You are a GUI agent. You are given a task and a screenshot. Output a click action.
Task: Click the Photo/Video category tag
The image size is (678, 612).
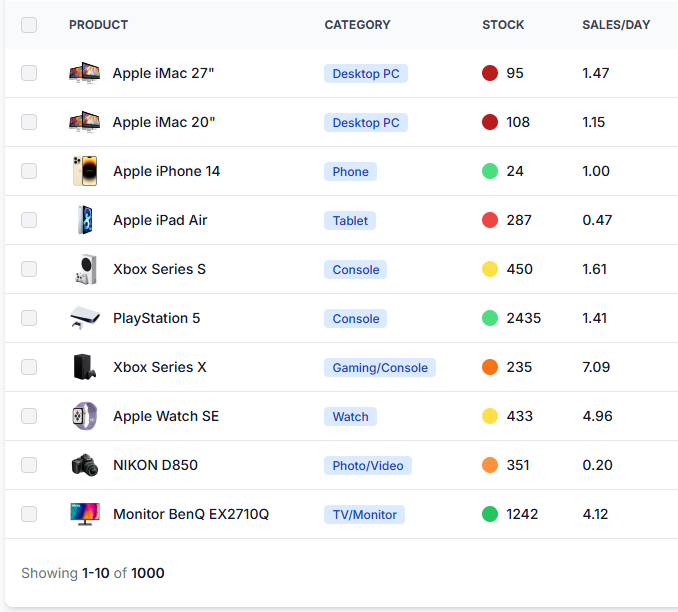[368, 466]
